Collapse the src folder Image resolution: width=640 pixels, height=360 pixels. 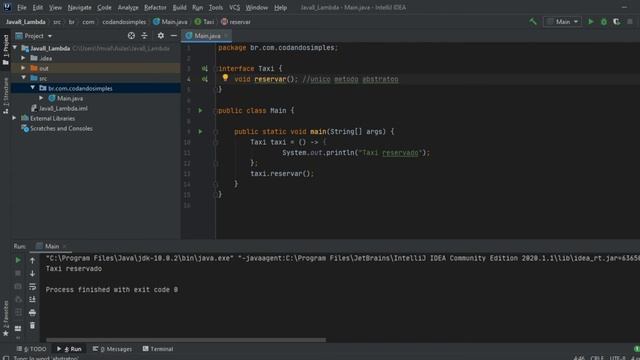point(23,78)
